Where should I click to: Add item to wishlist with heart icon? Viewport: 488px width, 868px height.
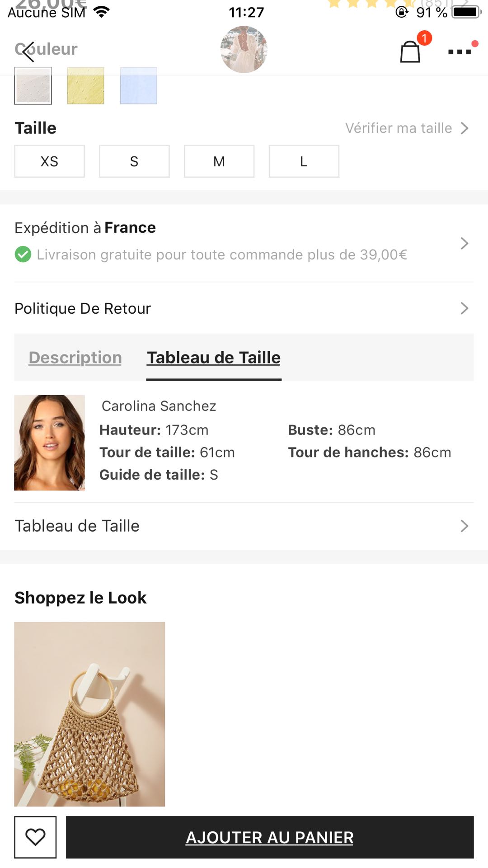pos(35,837)
